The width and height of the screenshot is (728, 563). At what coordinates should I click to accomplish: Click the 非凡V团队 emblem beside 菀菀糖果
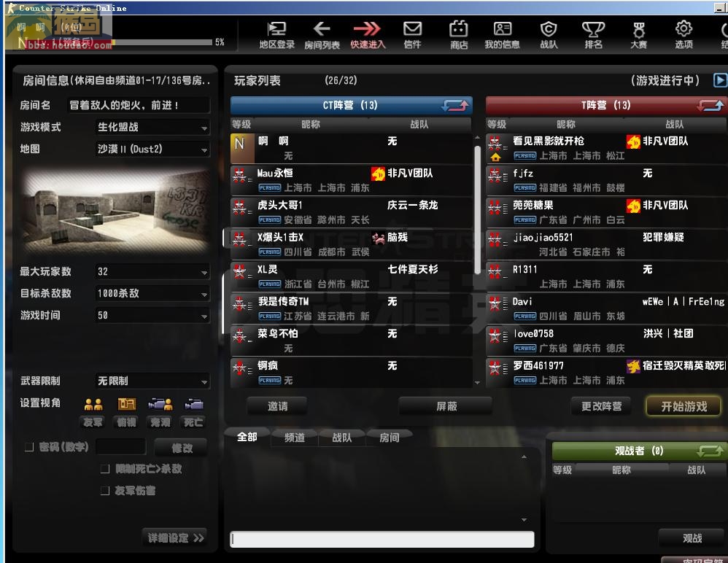tap(633, 206)
